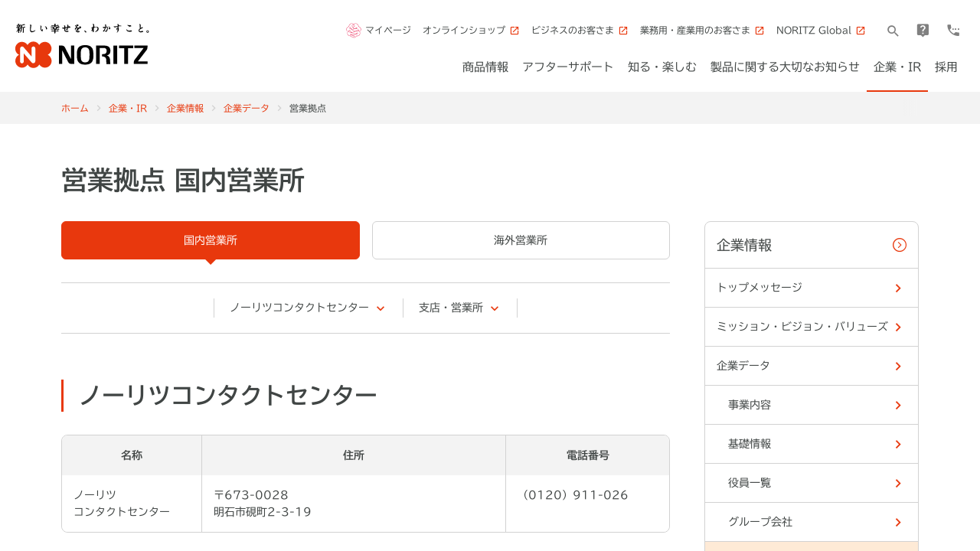Image resolution: width=980 pixels, height=551 pixels.
Task: Open 企業データ in the sidebar
Action: (x=811, y=366)
